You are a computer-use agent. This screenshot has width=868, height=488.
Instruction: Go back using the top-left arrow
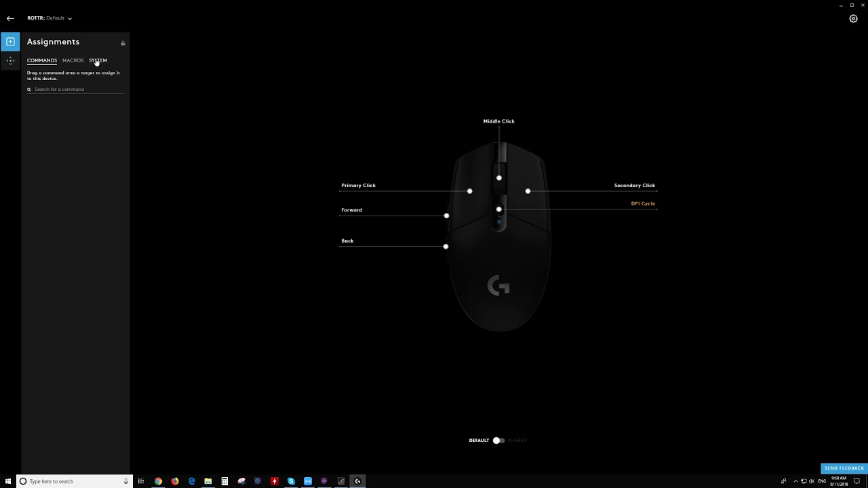tap(10, 18)
